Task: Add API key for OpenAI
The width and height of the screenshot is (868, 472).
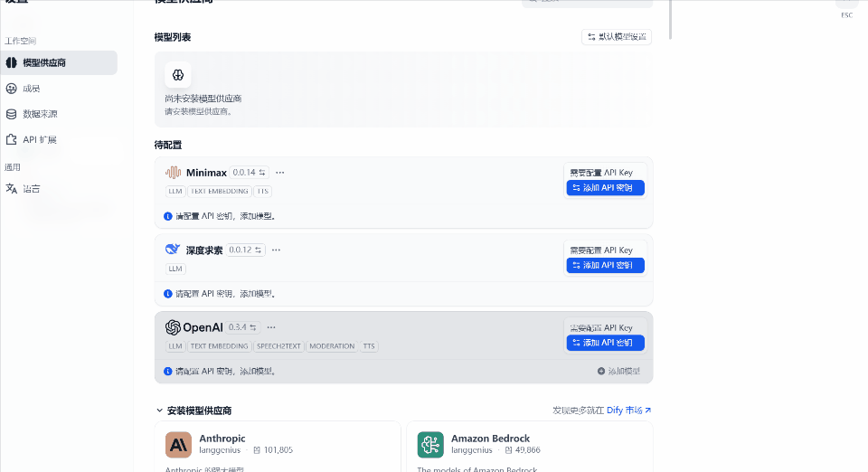Action: [605, 343]
